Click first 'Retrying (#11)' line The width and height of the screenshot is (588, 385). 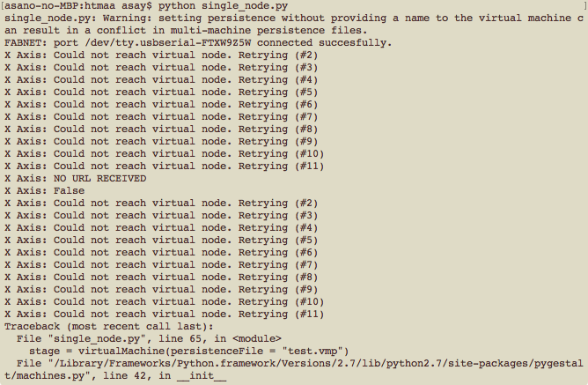(165, 166)
